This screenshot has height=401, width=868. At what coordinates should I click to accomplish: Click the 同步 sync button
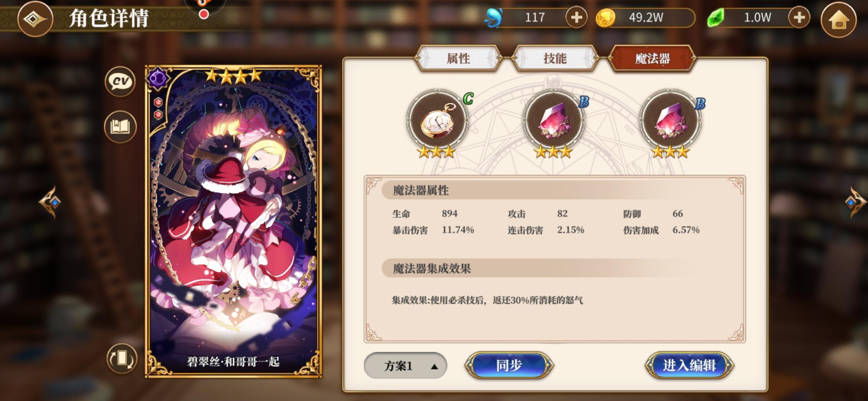pos(509,365)
